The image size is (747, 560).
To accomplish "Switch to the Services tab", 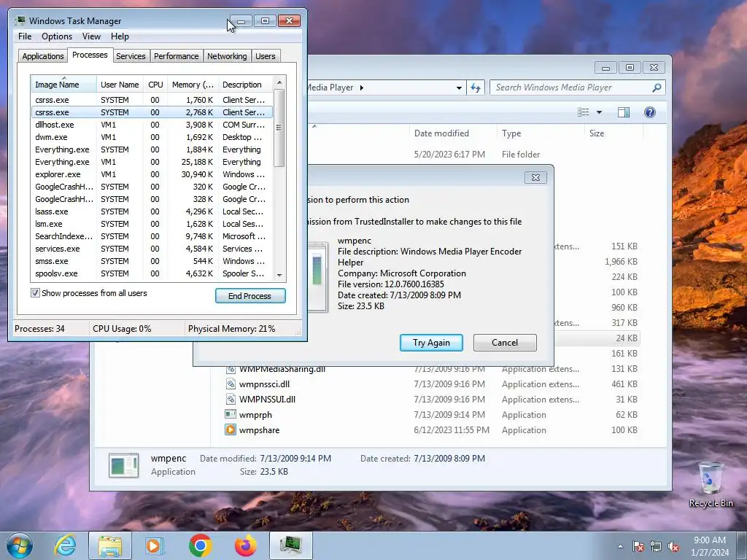I will pos(131,56).
